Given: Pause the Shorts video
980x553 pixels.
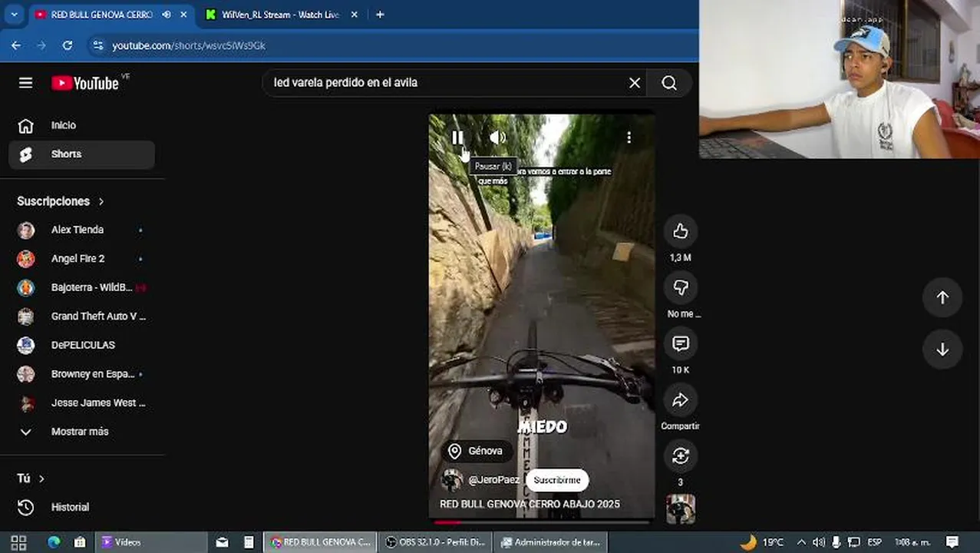Looking at the screenshot, I should (x=457, y=137).
